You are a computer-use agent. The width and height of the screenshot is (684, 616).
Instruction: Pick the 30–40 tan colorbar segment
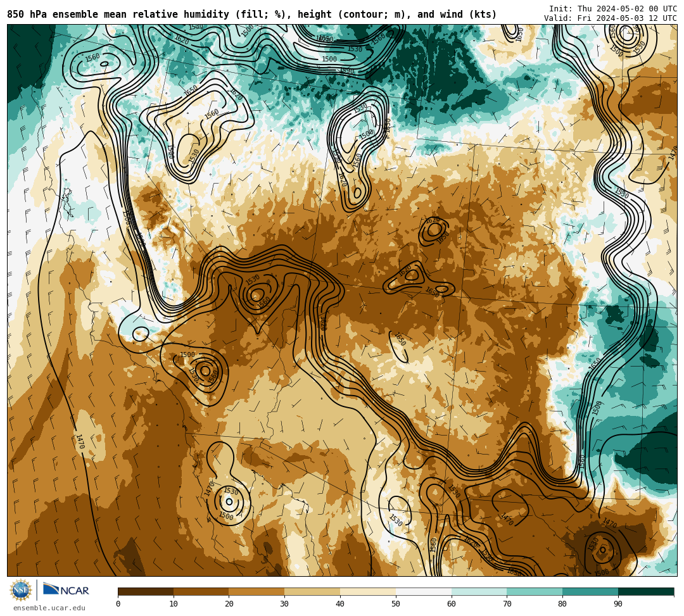312,591
